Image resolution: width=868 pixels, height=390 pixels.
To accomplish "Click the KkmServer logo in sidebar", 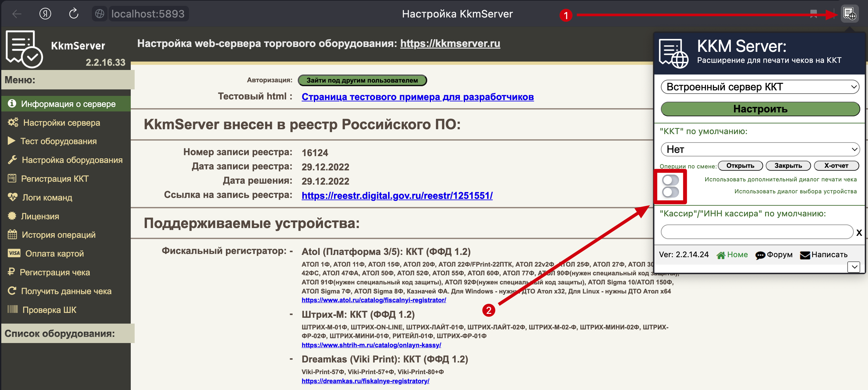I will pos(24,49).
